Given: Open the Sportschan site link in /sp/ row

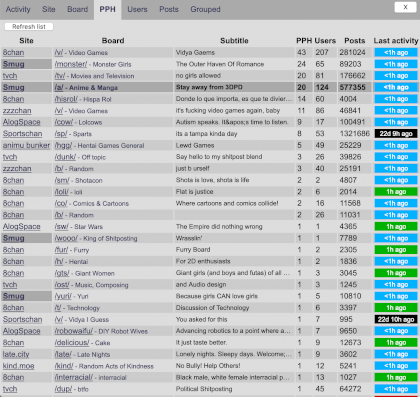Looking at the screenshot, I should tap(23, 134).
